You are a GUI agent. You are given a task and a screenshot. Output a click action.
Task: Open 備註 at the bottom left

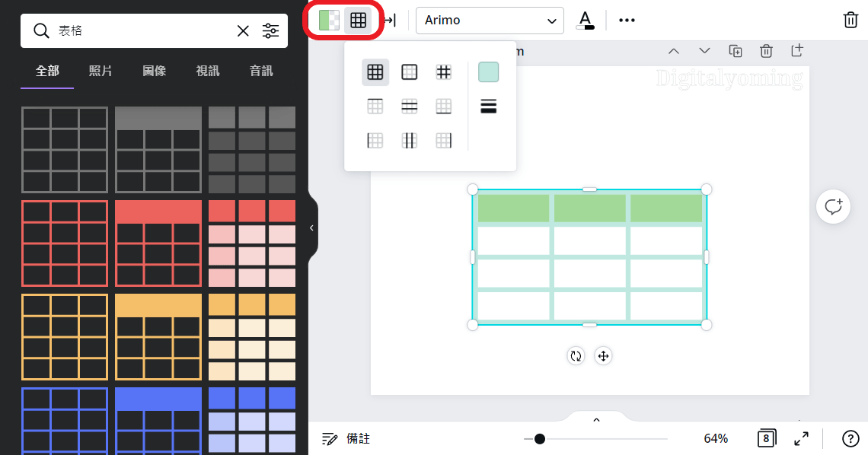tap(345, 438)
